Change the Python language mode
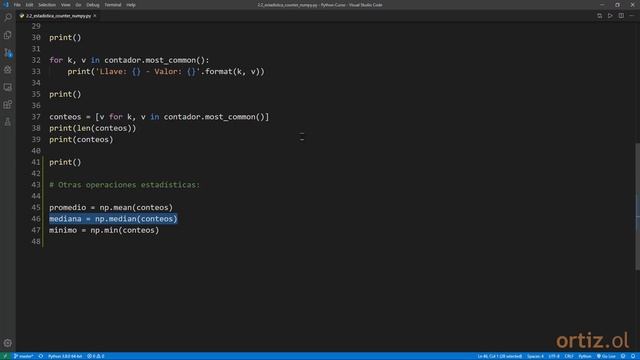The height and width of the screenshot is (360, 640). (x=585, y=356)
